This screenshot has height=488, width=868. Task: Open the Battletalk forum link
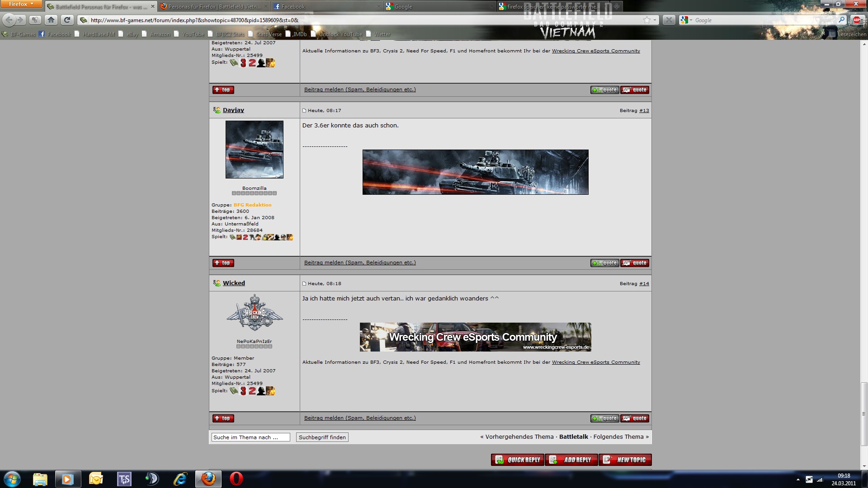click(574, 436)
